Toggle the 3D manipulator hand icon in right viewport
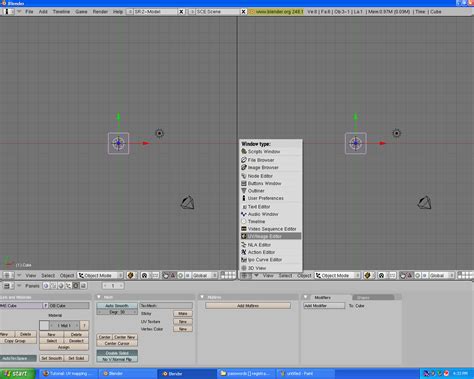474x379 pixels. [403, 276]
